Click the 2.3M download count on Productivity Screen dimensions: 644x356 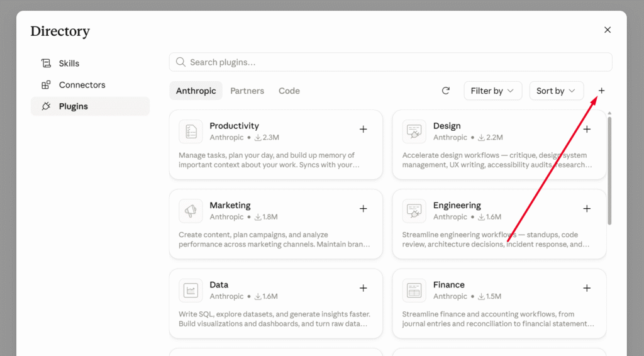(x=267, y=138)
